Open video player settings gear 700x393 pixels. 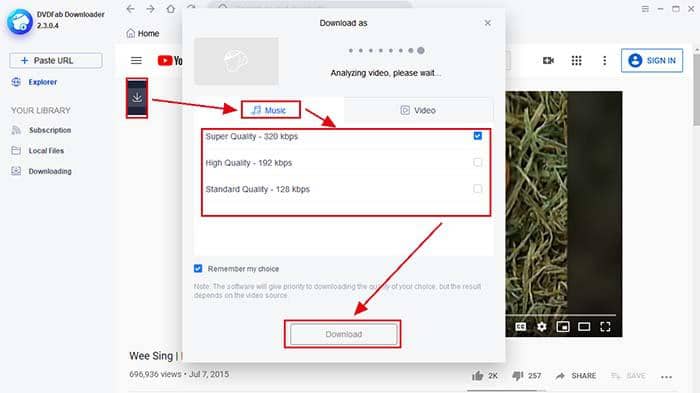coord(542,327)
